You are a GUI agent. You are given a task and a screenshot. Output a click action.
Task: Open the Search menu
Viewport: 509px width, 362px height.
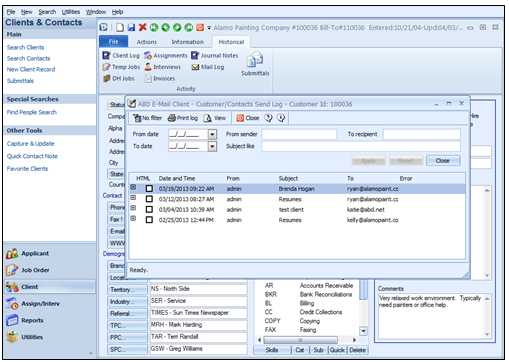[x=47, y=12]
